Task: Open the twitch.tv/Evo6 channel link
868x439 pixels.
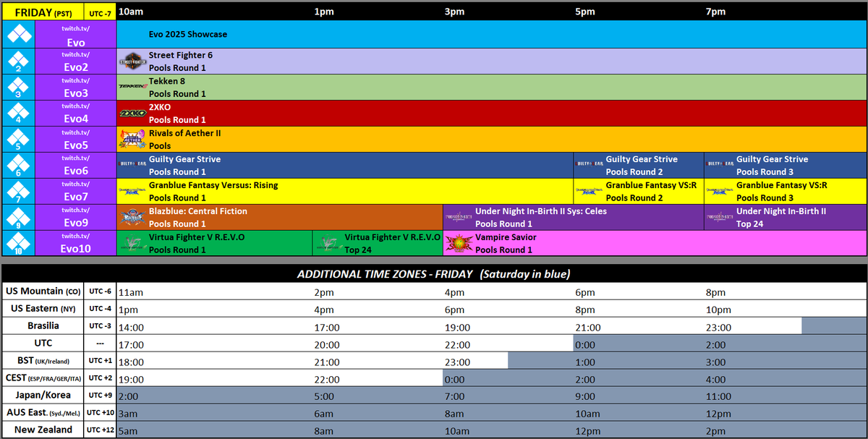Action: pos(75,166)
